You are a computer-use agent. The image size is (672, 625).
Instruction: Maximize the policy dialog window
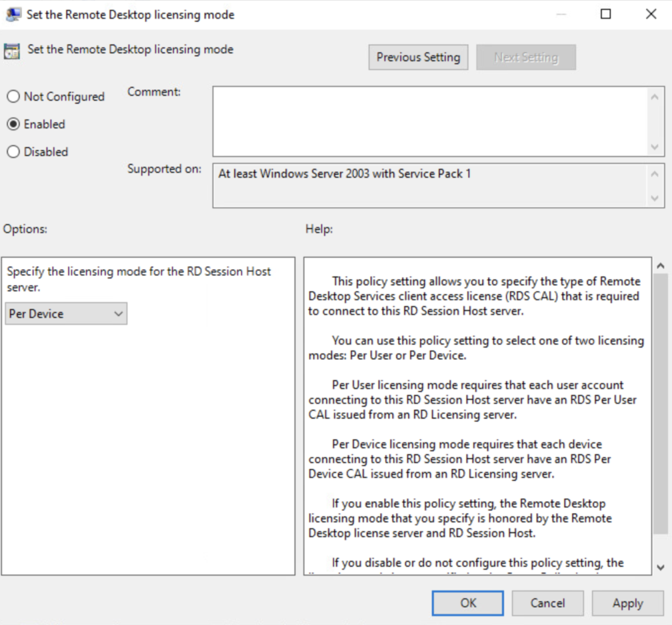tap(606, 14)
